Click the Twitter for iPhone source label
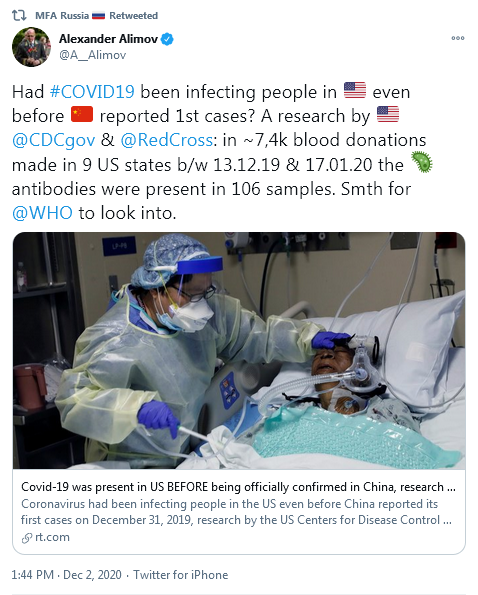 click(x=181, y=575)
